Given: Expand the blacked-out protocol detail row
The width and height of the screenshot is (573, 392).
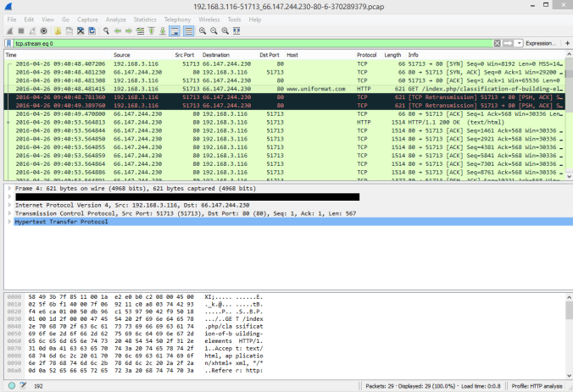Looking at the screenshot, I should coord(9,197).
